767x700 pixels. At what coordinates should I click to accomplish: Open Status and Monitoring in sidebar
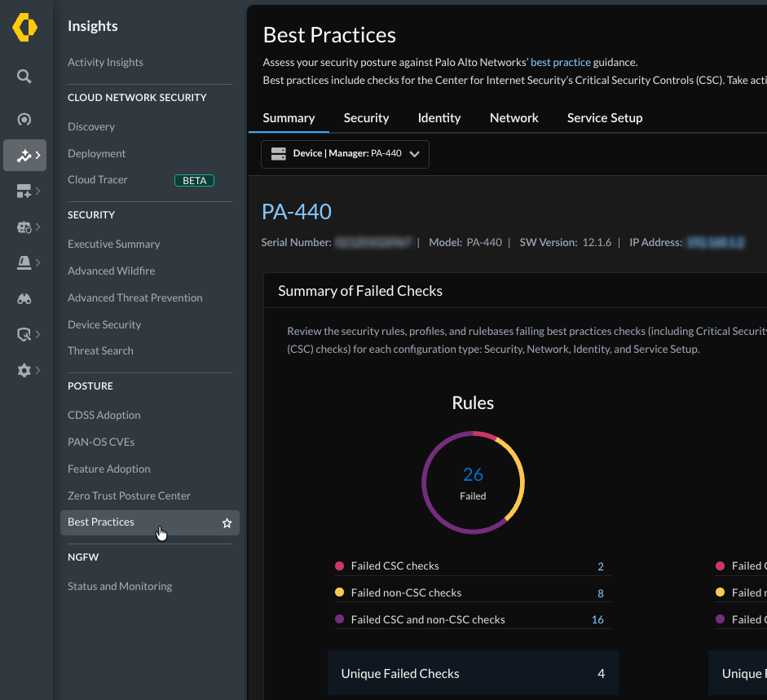pos(119,587)
